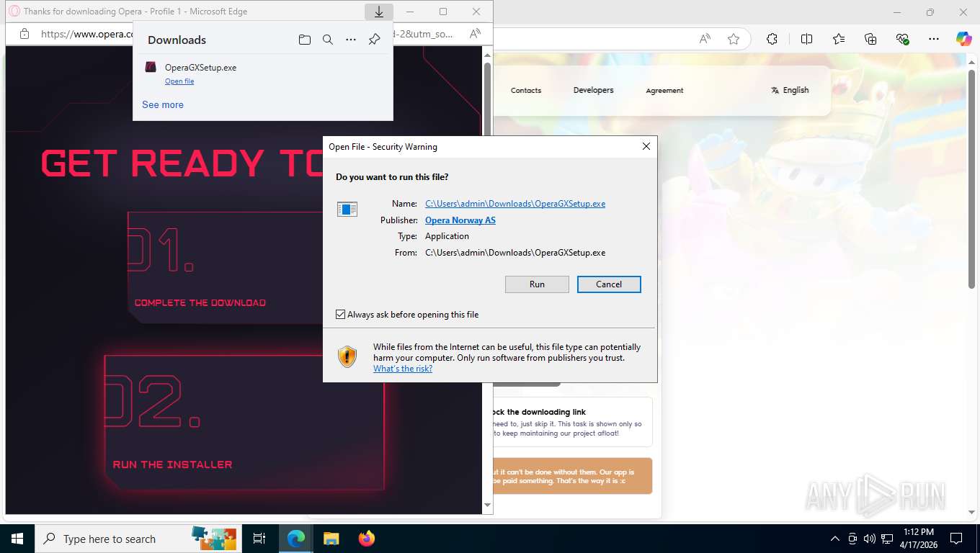Launch Firefox from taskbar
This screenshot has height=553, width=980.
367,539
